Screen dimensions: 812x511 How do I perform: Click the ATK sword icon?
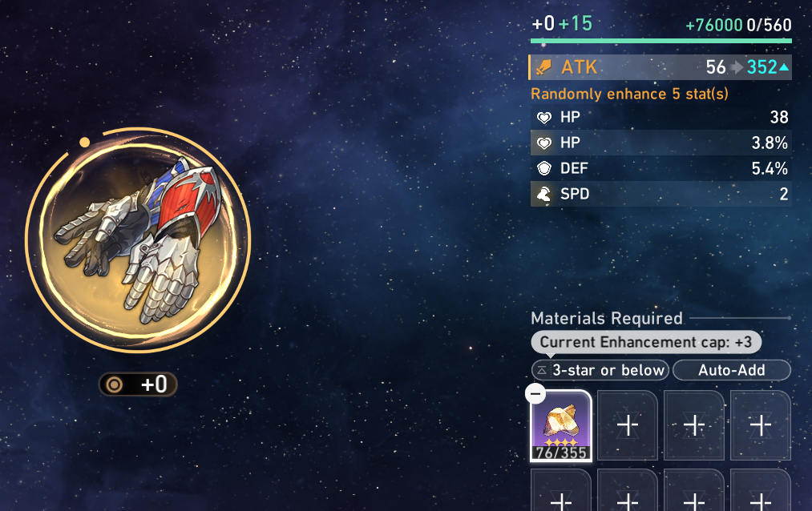point(543,67)
